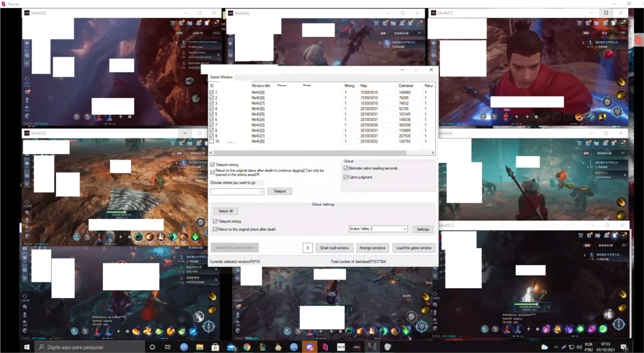
Task: Select the Game Window tab
Action: 221,77
